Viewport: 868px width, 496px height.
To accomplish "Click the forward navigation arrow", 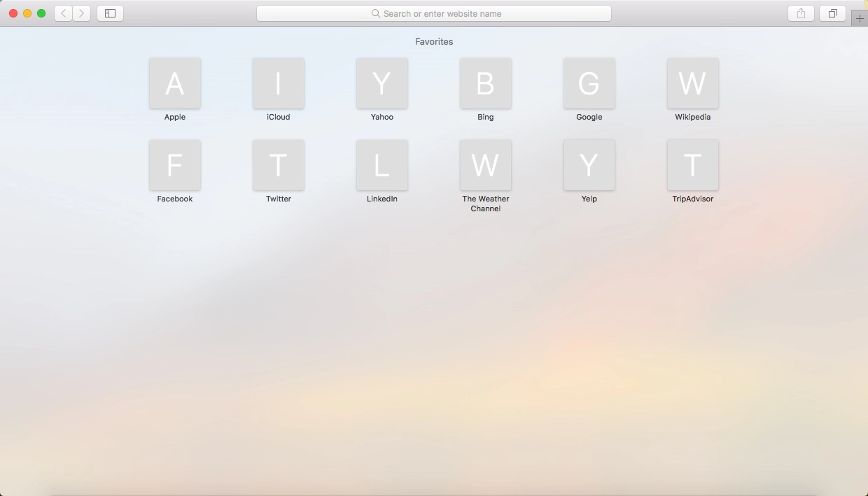I will point(81,13).
